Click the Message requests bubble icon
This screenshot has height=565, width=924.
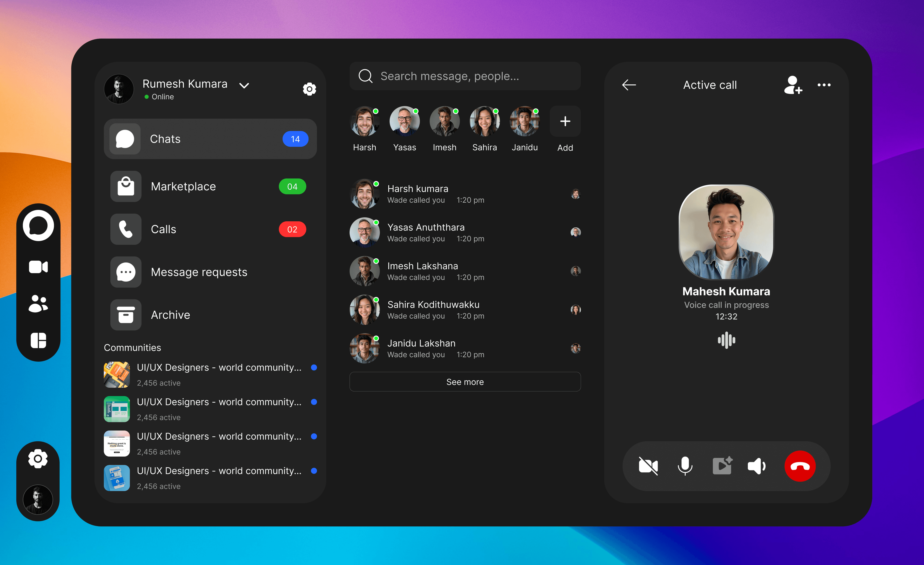pos(126,272)
